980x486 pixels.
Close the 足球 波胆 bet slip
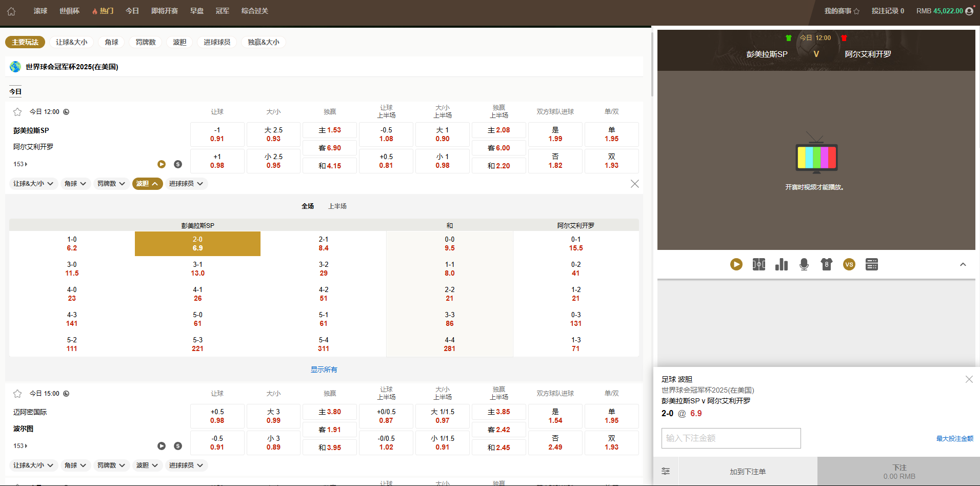point(969,379)
